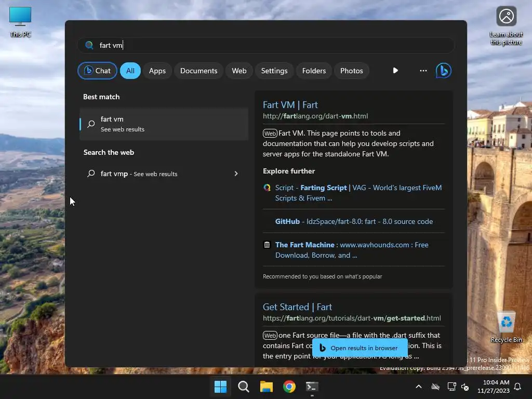
Task: Open the Windows Start button
Action: [220, 387]
